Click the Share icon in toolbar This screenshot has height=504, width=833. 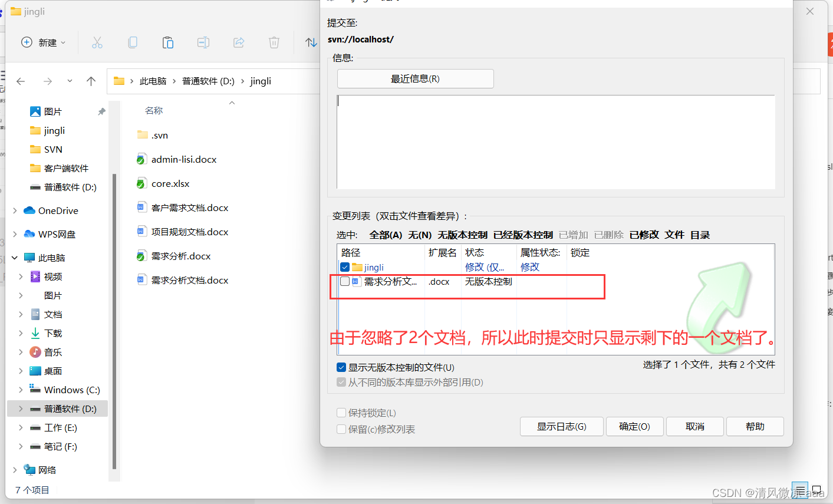click(x=239, y=42)
